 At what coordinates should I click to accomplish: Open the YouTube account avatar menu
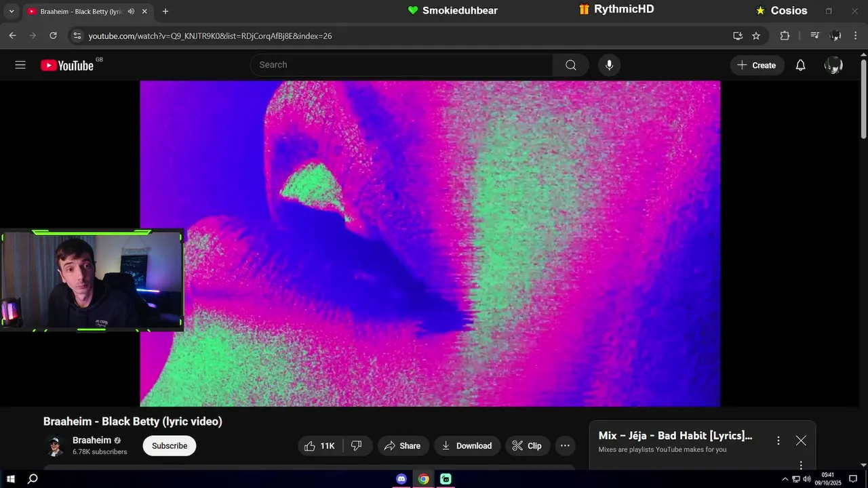[x=833, y=65]
